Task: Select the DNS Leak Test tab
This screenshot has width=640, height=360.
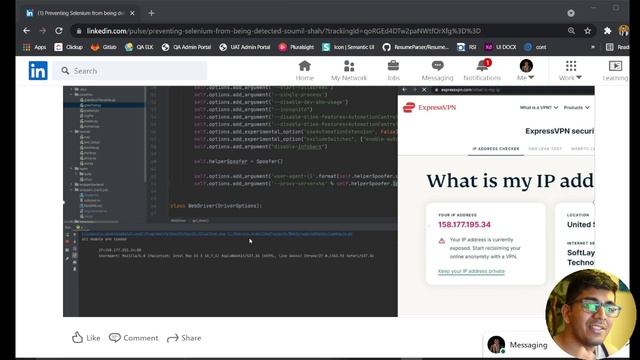Action: (545, 149)
